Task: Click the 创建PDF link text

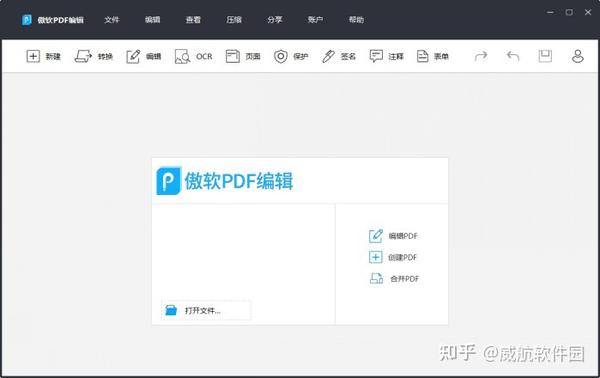Action: coord(403,257)
